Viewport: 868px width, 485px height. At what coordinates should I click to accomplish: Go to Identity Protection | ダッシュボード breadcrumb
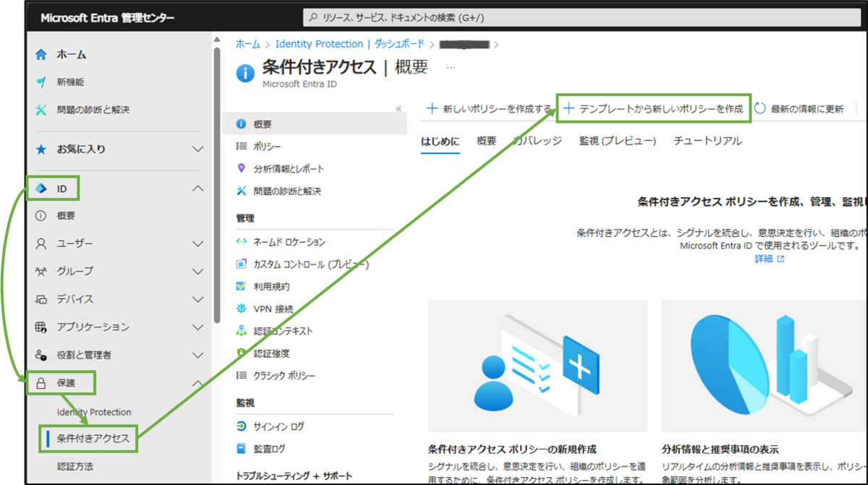[350, 44]
